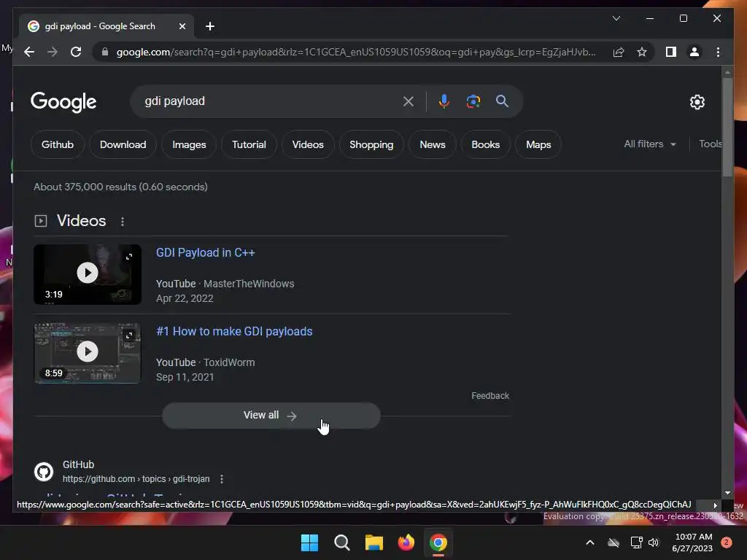Open the Windows Start menu
This screenshot has width=747, height=560.
tap(309, 542)
